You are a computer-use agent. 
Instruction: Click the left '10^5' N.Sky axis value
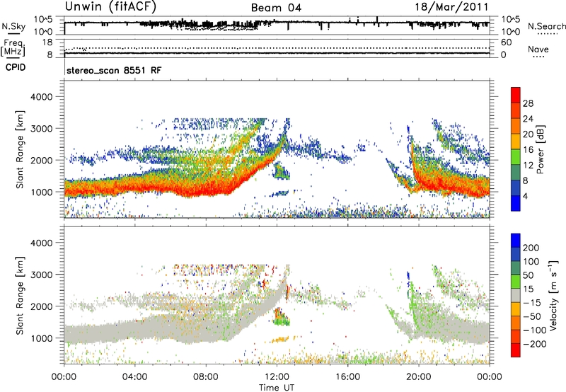tap(43, 20)
